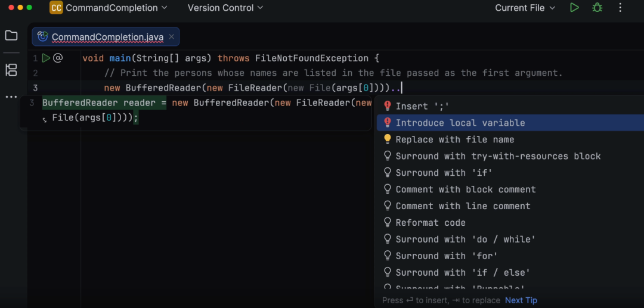Select the CommandCompletion.java editor tab

pos(107,37)
